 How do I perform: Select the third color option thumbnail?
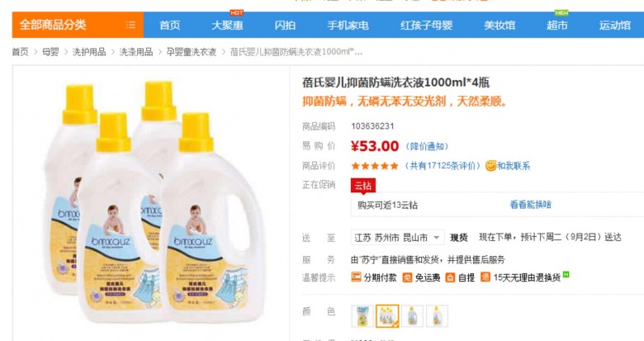coord(412,316)
